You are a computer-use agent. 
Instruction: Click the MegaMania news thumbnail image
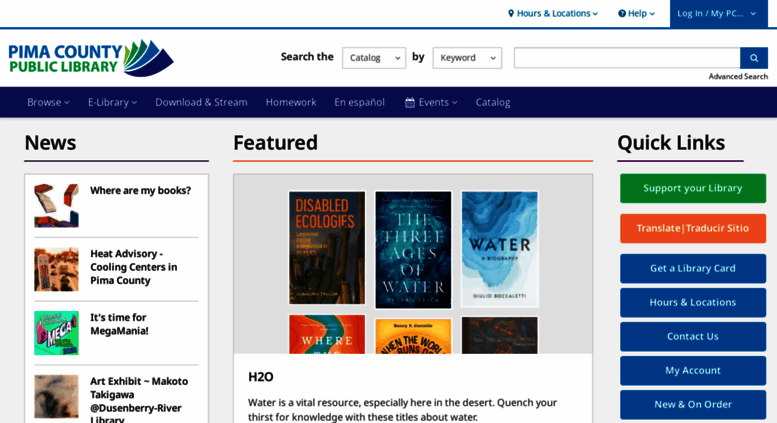click(56, 332)
